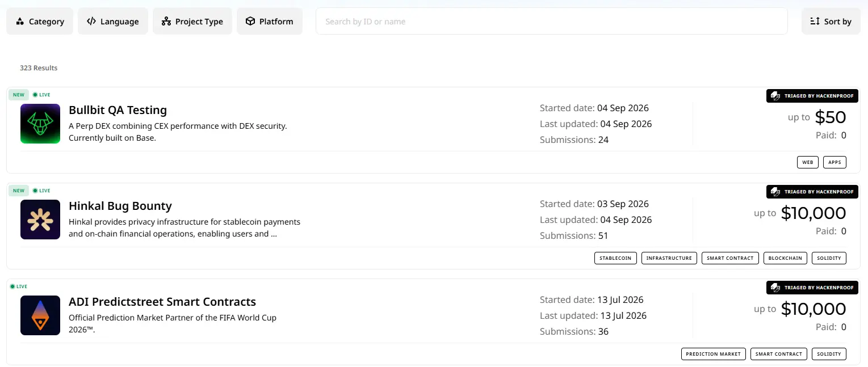The image size is (868, 367).
Task: Open the Category filter dropdown
Action: (40, 21)
